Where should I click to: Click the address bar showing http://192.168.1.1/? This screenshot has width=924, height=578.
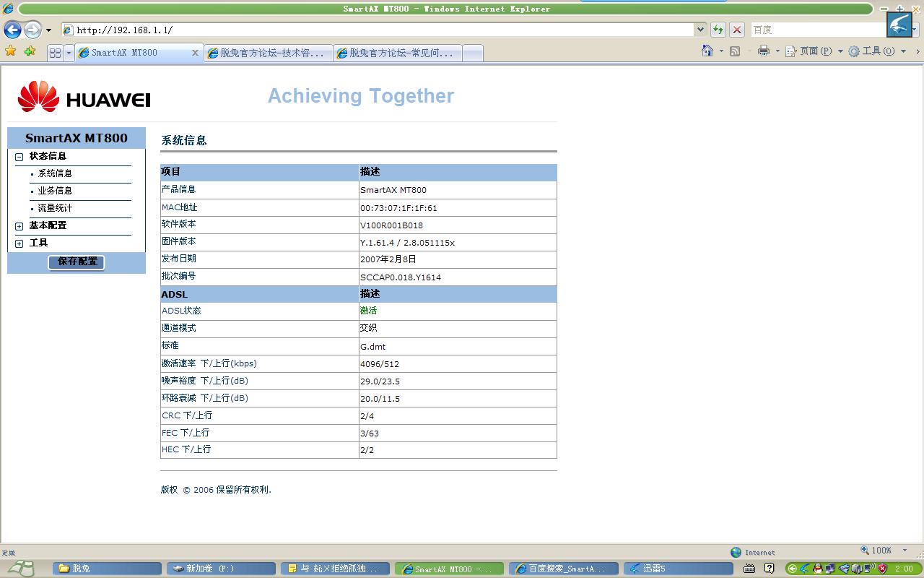[x=377, y=30]
